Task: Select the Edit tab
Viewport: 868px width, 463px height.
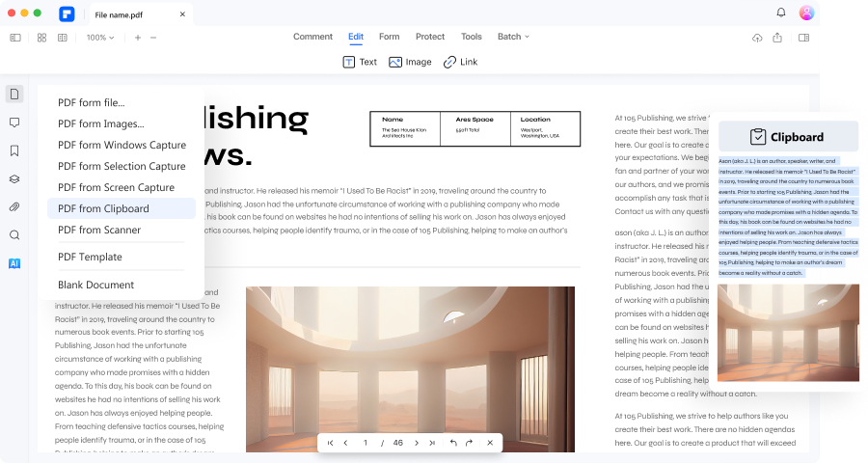Action: coord(356,37)
